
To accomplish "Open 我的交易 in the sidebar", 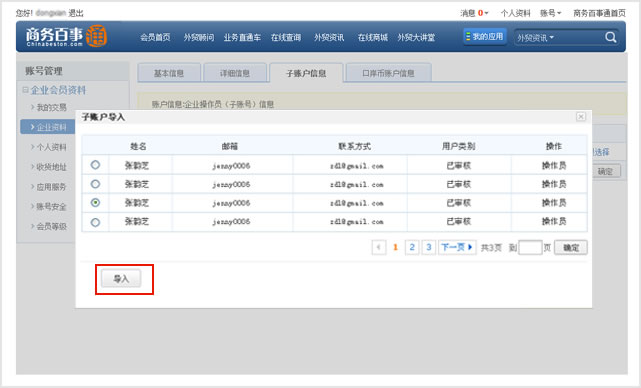I will click(x=52, y=107).
